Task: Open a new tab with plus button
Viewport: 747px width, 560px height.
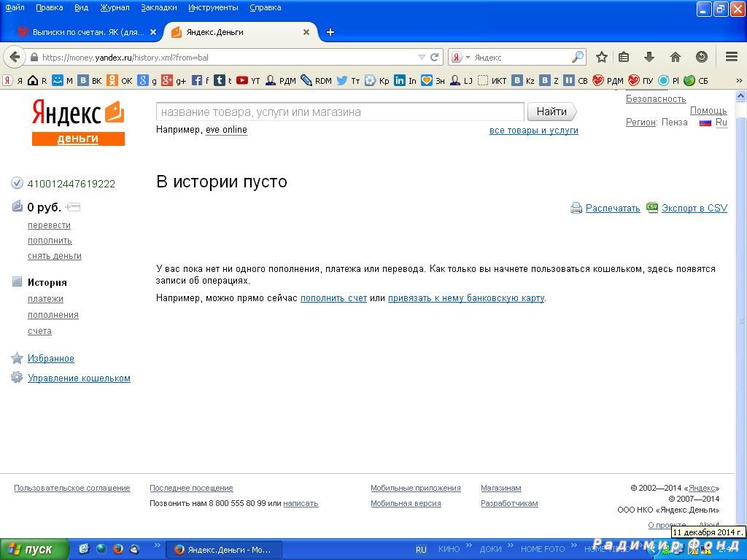Action: pos(330,32)
